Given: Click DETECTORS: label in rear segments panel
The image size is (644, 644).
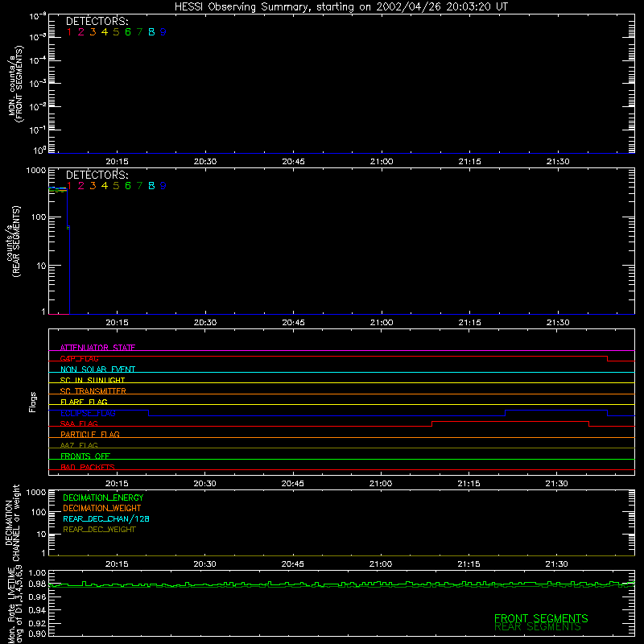Looking at the screenshot, I should [x=97, y=175].
